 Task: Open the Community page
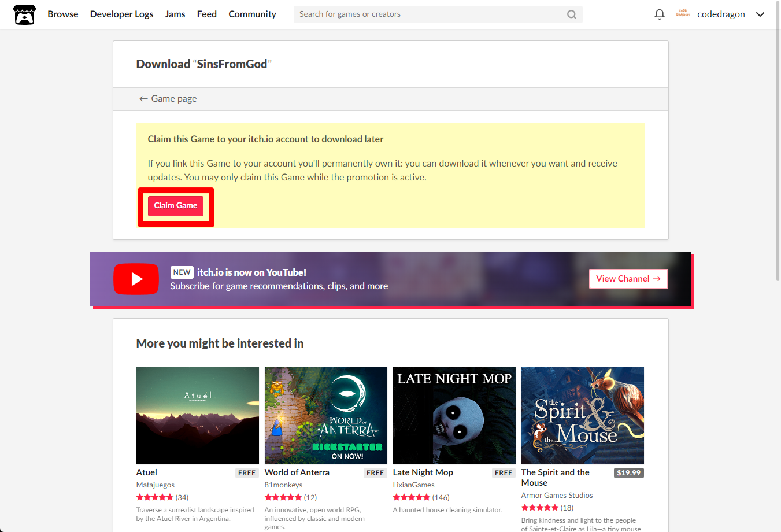click(x=252, y=14)
